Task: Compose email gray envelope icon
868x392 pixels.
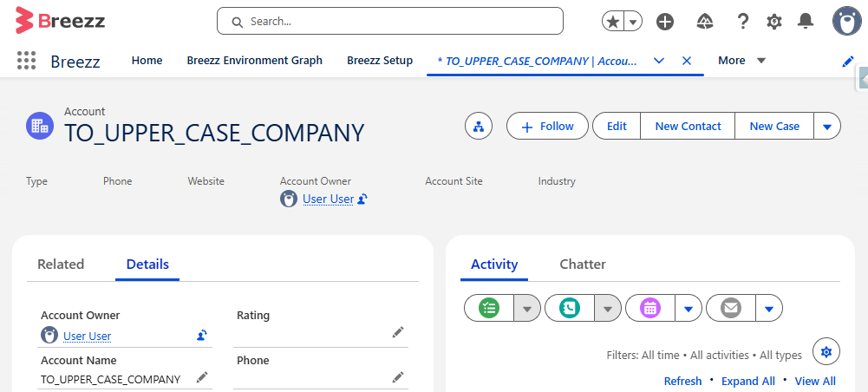Action: (x=731, y=308)
